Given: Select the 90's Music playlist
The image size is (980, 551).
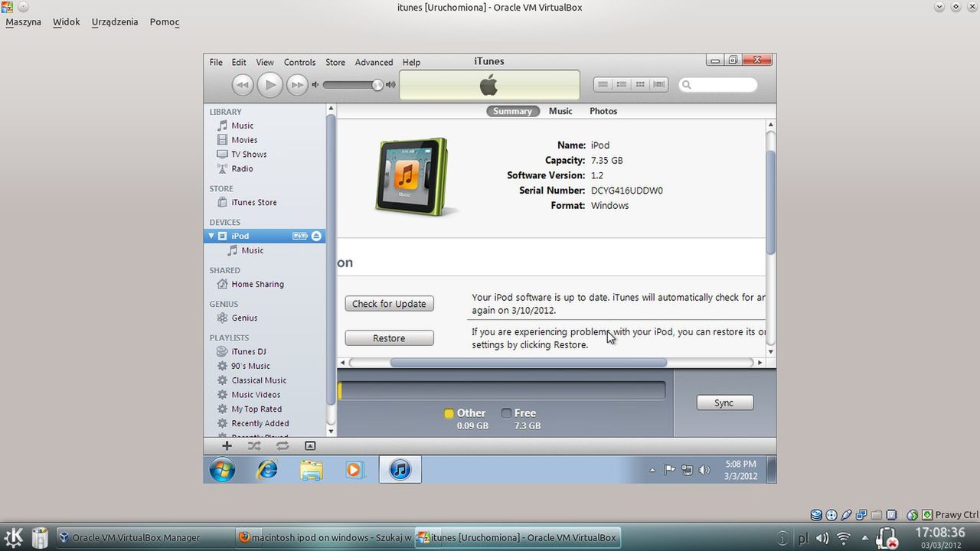Looking at the screenshot, I should [250, 366].
